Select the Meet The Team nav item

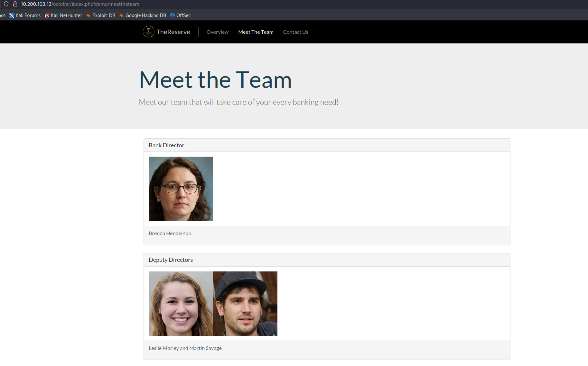point(256,32)
